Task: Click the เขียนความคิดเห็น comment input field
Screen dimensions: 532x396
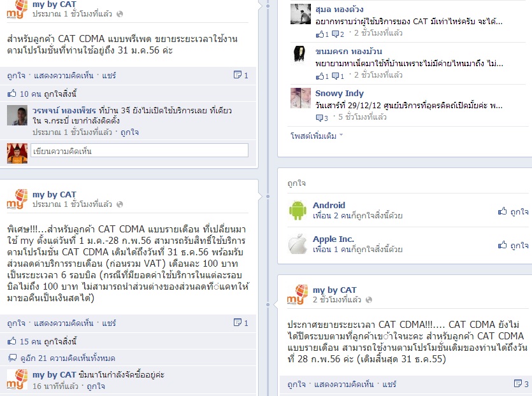Action: 140,150
